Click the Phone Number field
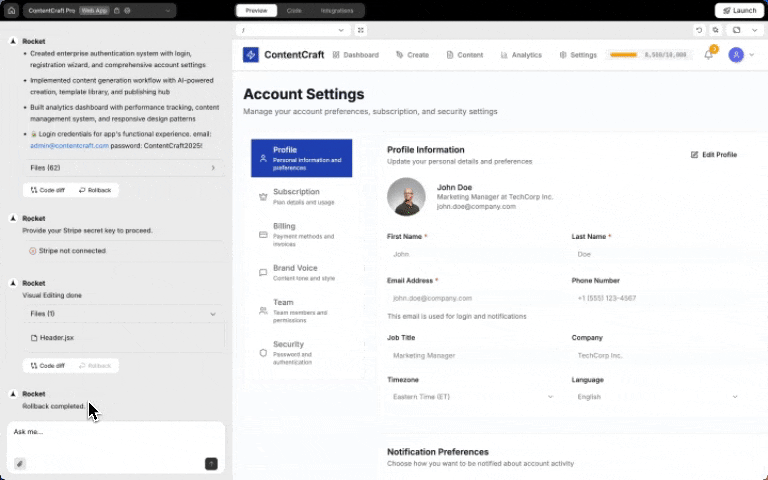Image resolution: width=768 pixels, height=480 pixels. pos(657,298)
